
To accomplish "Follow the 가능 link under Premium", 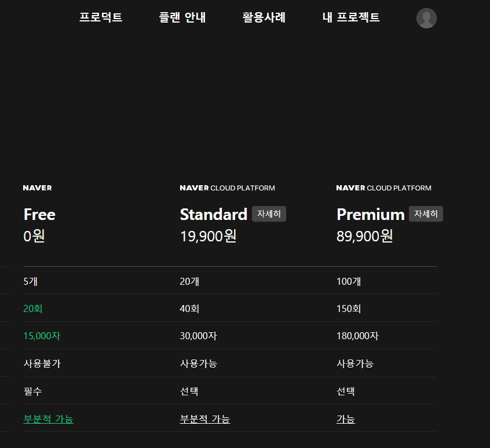I will tap(346, 419).
